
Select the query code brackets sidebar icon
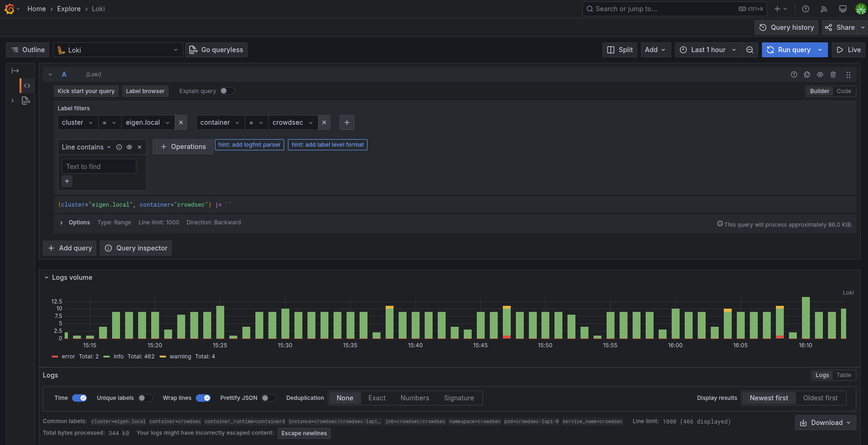[x=27, y=86]
